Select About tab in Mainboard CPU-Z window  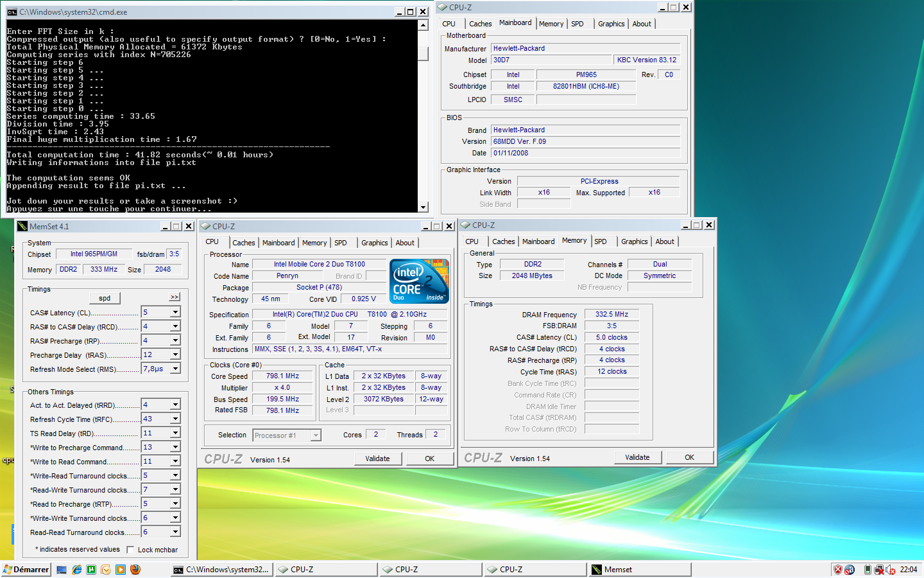coord(642,24)
